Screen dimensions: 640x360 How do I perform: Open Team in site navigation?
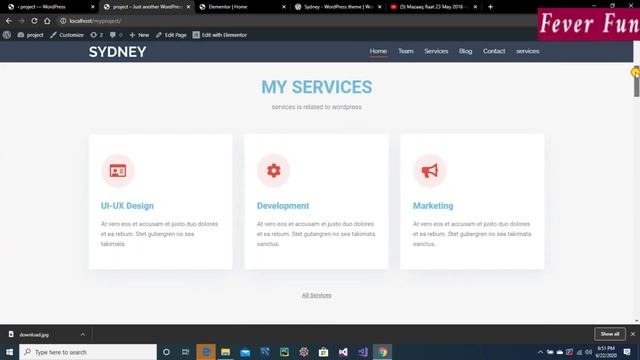(406, 51)
